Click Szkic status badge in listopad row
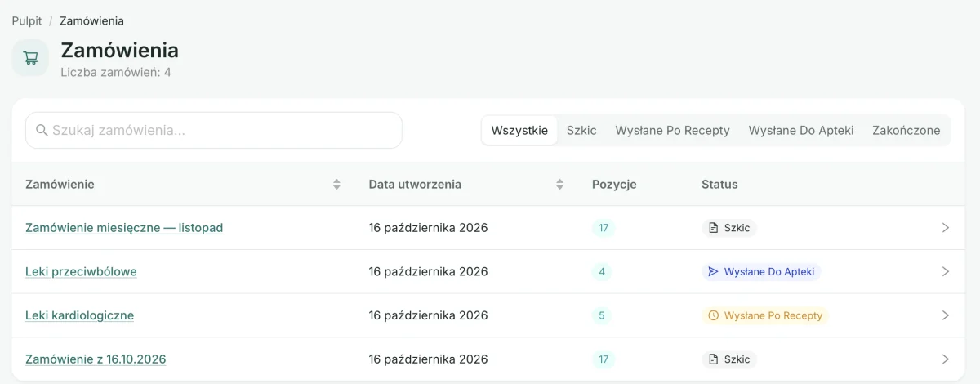The image size is (980, 384). (729, 228)
